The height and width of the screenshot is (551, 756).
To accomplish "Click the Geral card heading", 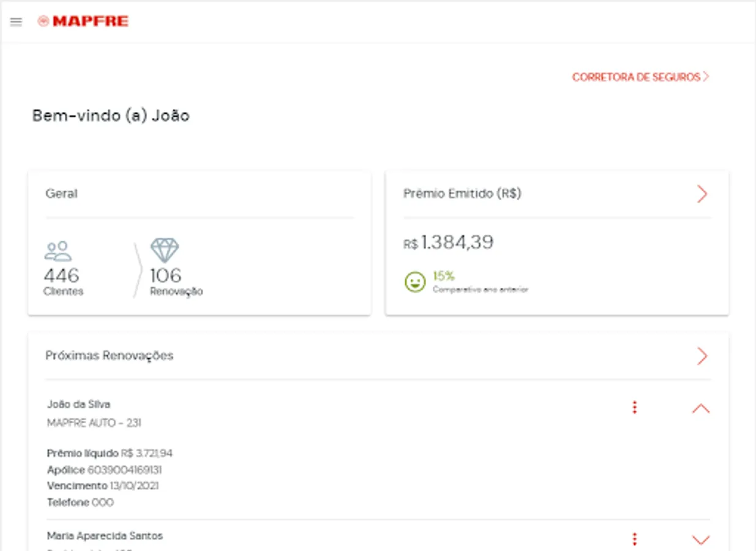I will coord(61,194).
